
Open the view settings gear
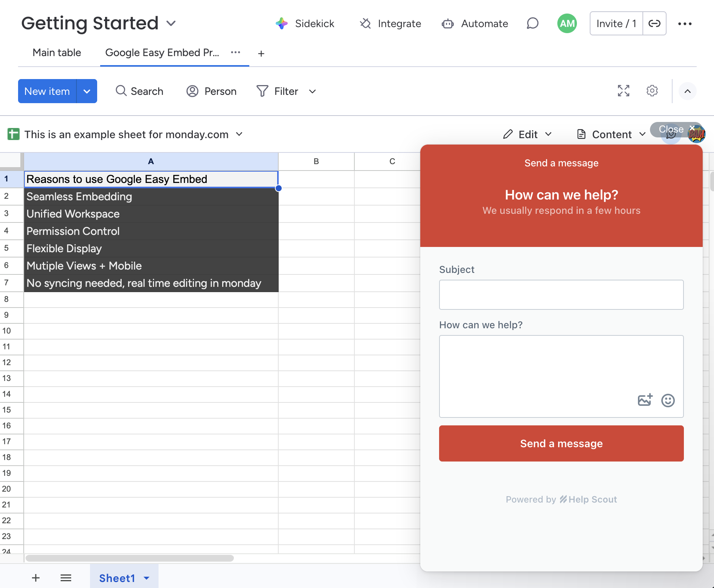[x=652, y=91]
